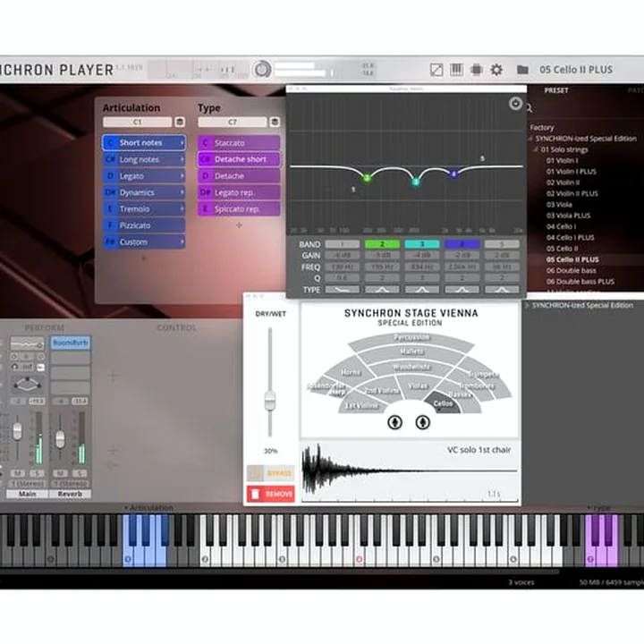Click Articulation keyswitch field C1
This screenshot has width=644, height=644.
137,122
